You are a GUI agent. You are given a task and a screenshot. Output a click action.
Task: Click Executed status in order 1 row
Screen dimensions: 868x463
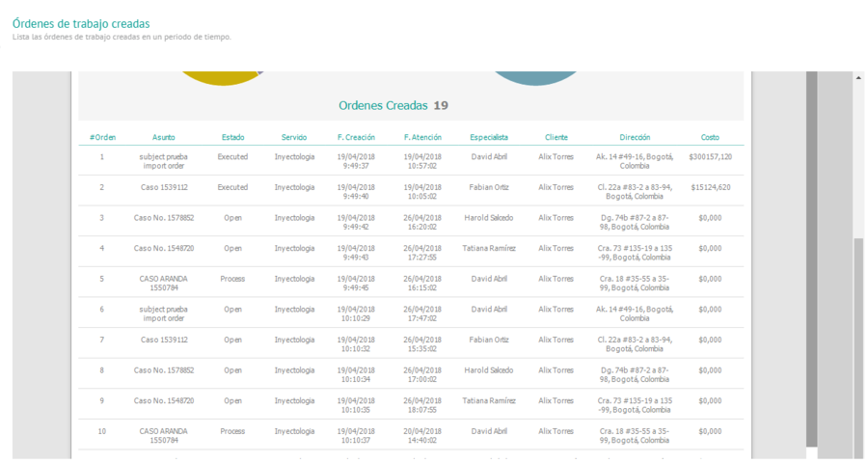[232, 156]
